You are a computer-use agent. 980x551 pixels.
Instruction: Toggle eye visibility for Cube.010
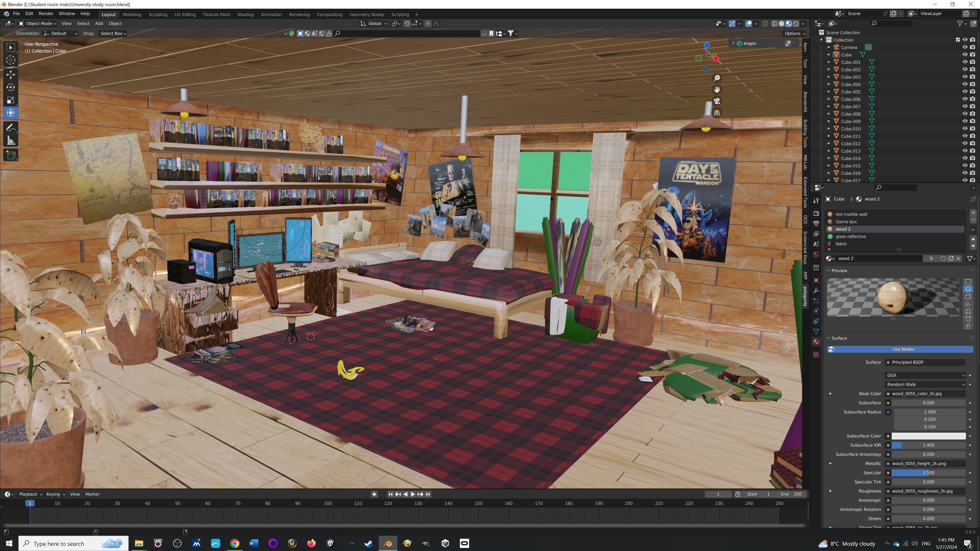pos(965,129)
